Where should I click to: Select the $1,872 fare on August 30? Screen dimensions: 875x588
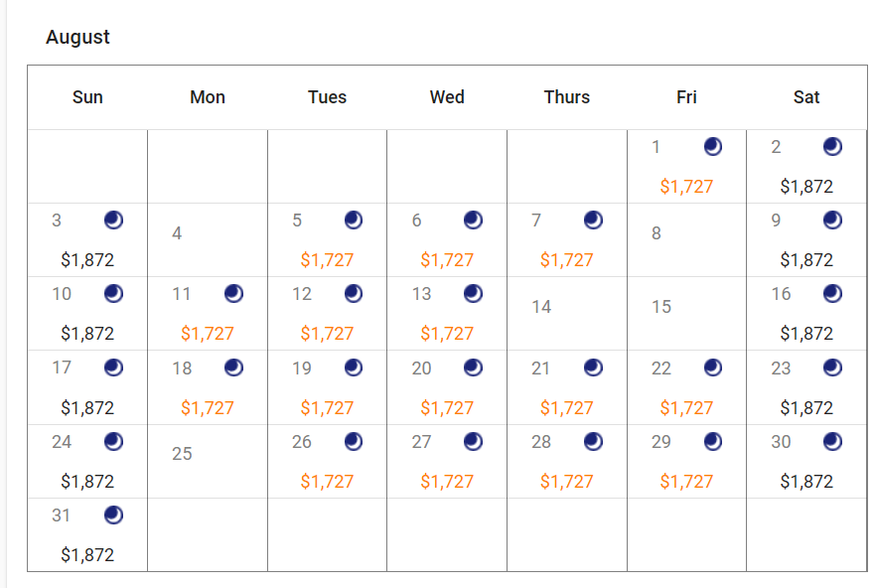[806, 482]
